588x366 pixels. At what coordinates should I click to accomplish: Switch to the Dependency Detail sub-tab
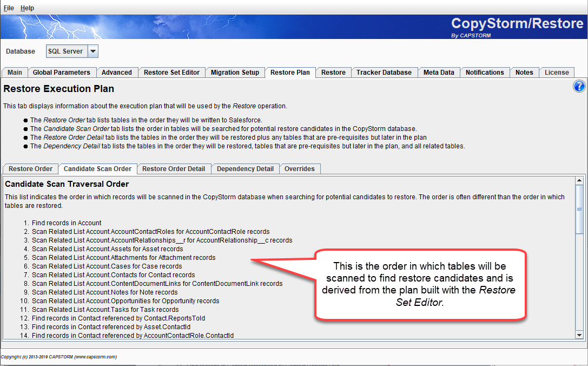tap(245, 169)
